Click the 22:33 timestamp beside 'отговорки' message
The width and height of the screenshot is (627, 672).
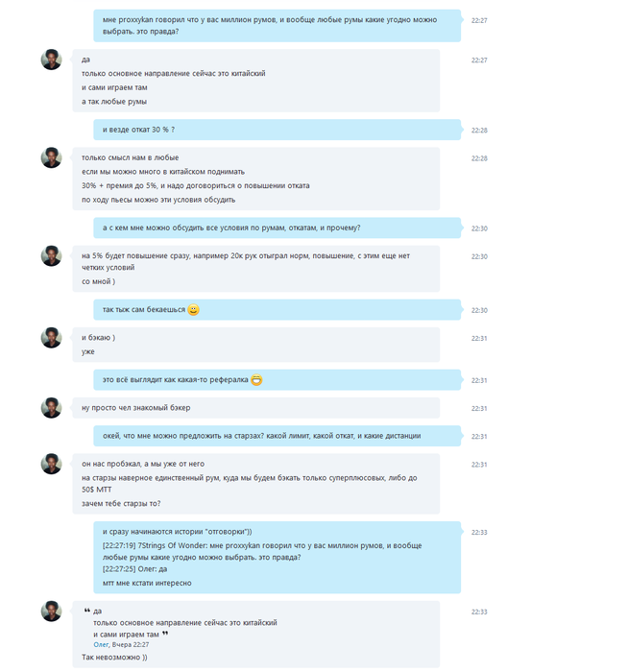pyautogui.click(x=479, y=532)
